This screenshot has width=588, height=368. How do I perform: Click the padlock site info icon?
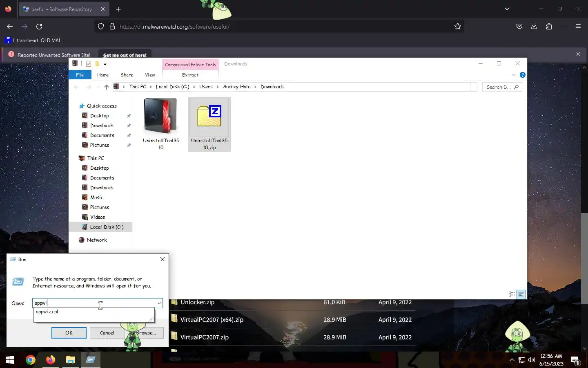[112, 27]
